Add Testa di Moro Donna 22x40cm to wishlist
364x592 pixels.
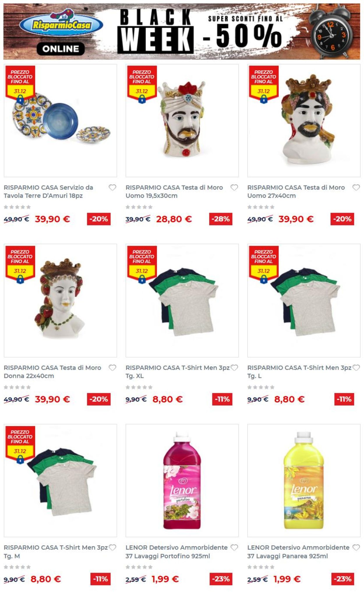point(112,368)
